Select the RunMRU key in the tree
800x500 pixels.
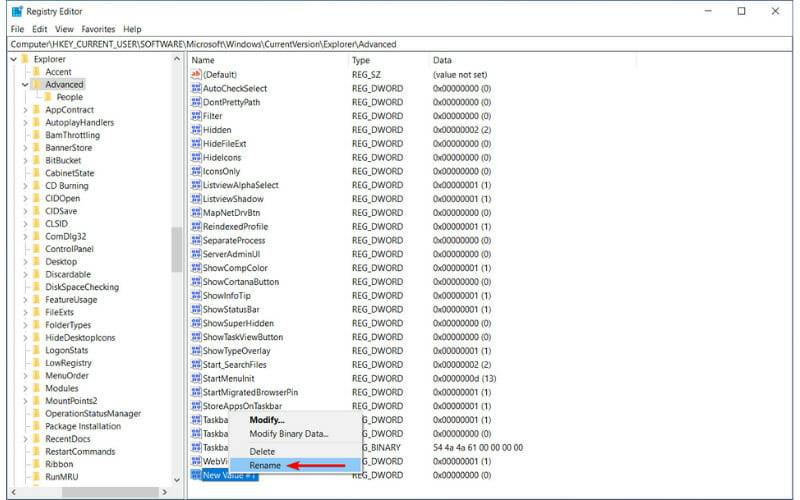pos(62,477)
